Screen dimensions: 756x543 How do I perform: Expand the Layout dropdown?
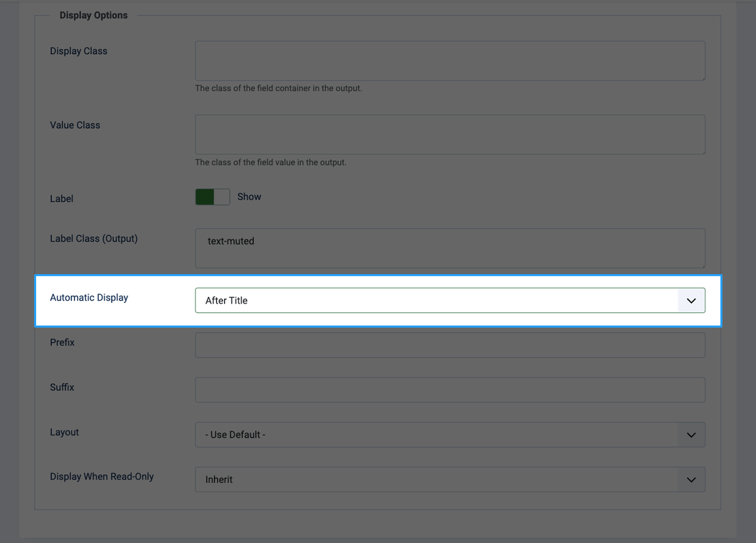450,435
